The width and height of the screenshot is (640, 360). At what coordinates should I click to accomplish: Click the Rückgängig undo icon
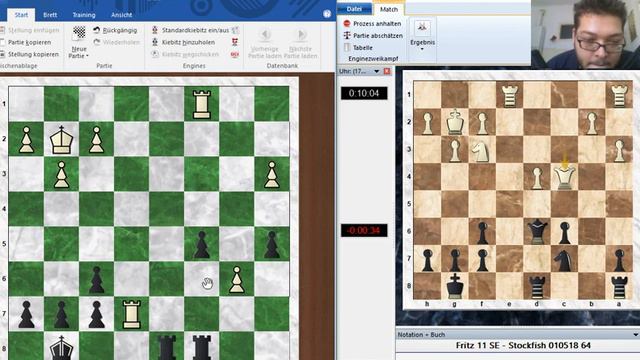(x=97, y=30)
